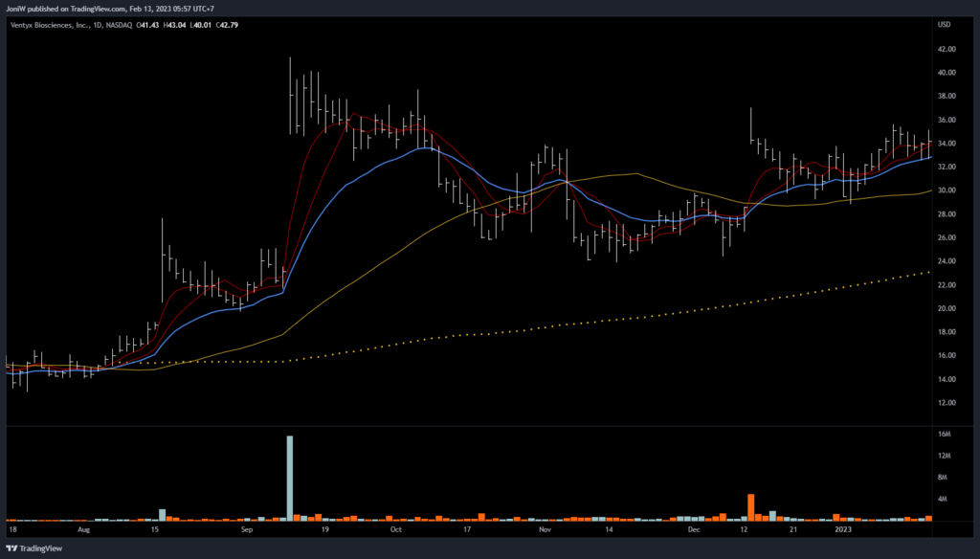The width and height of the screenshot is (980, 559).
Task: Click the Aug label on time axis
Action: [84, 528]
